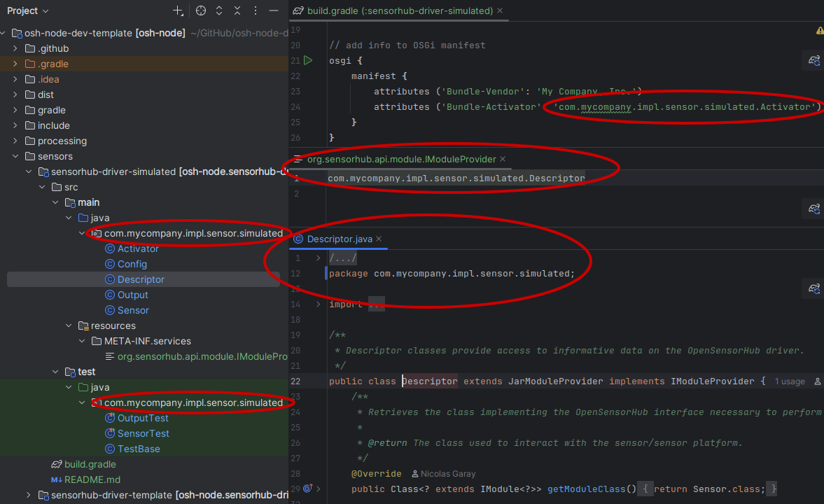Click the Expand All icon in Project toolbar
This screenshot has height=504, width=824.
pos(219,10)
